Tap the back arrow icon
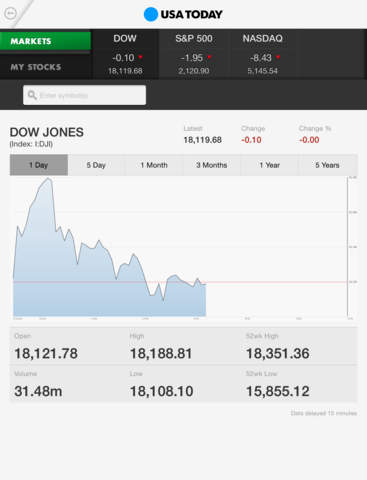Screen dimensions: 367x480 [x=10, y=13]
